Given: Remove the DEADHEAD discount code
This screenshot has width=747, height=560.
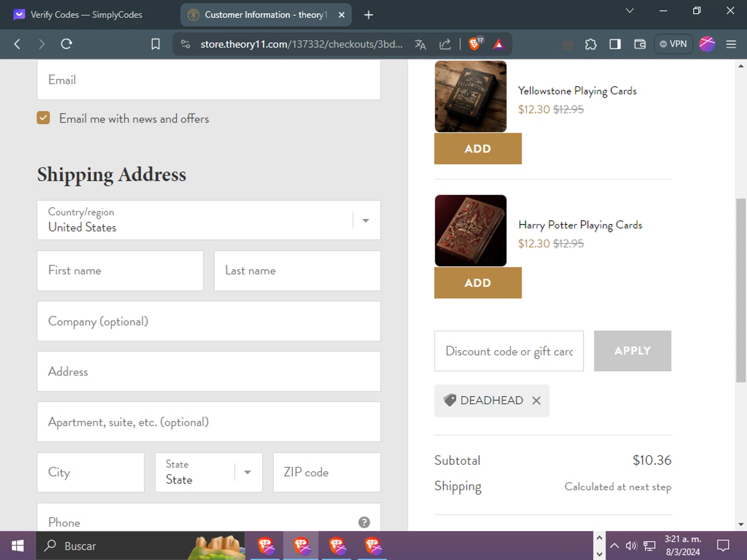Looking at the screenshot, I should tap(536, 401).
